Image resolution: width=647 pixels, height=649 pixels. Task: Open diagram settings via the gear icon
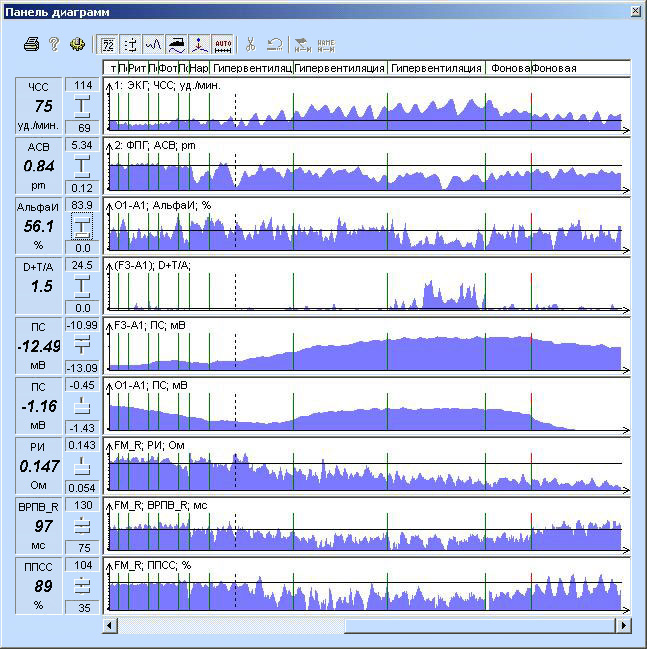pos(77,44)
